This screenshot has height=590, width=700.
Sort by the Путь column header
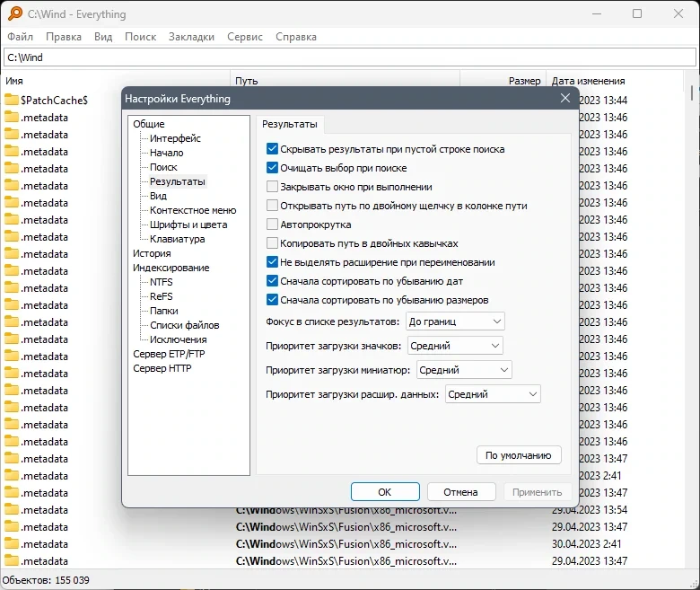point(345,81)
